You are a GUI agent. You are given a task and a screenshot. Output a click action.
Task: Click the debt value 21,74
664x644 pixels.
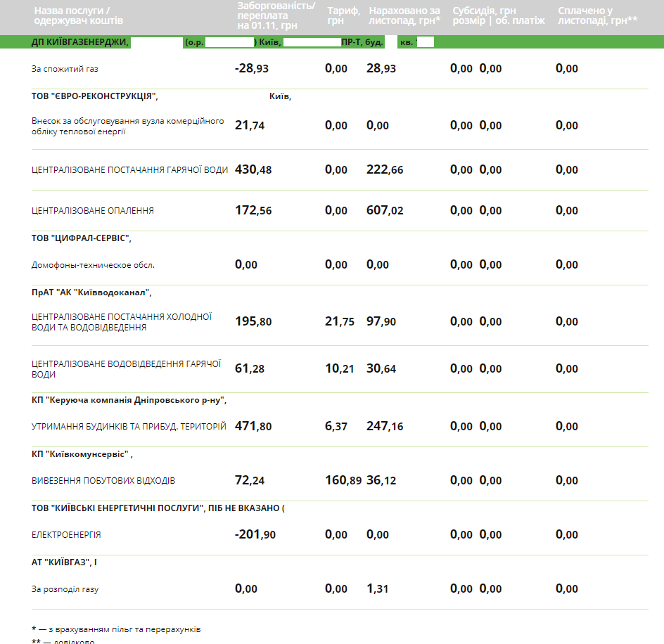(x=250, y=125)
